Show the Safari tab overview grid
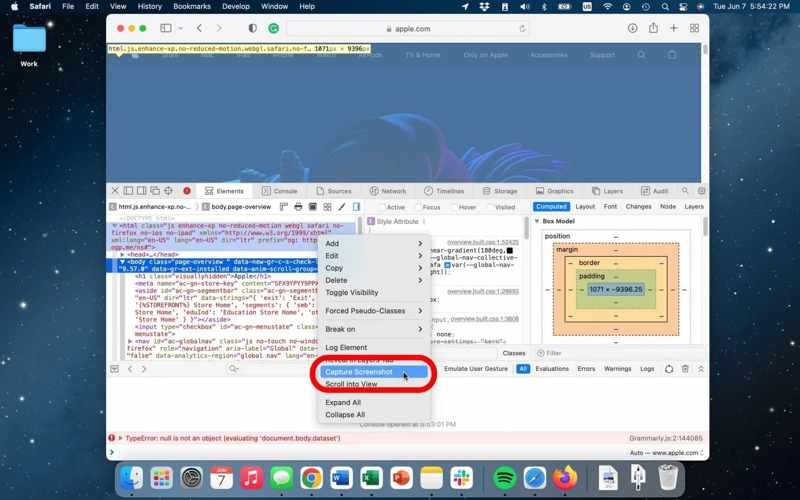Screen dimensions: 800x500 pos(694,29)
